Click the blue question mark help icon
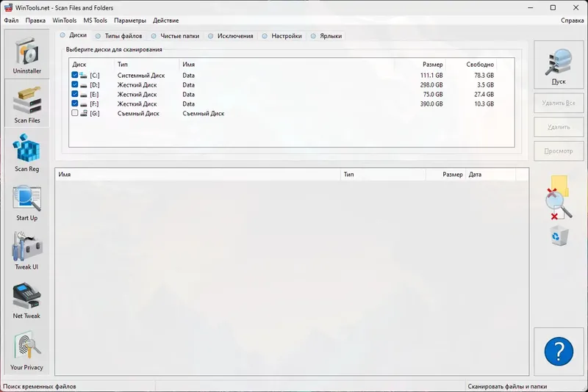Viewport: 588px width, 392px height. [559, 352]
